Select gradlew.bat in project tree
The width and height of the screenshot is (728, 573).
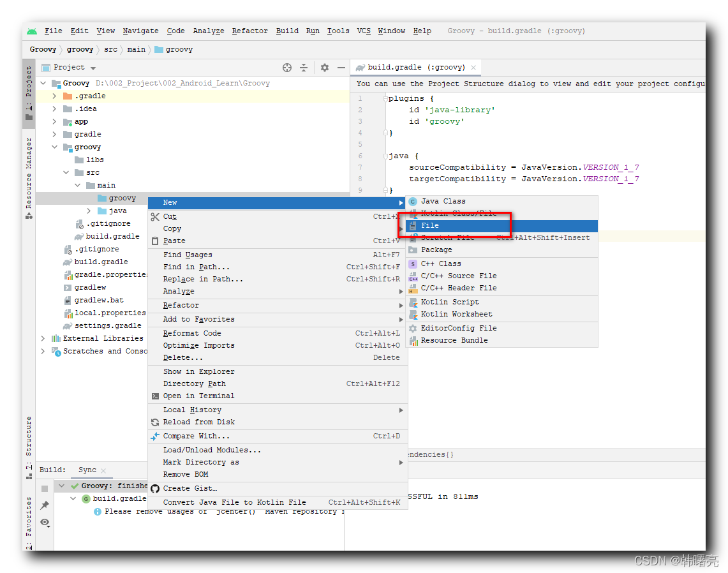tap(99, 301)
